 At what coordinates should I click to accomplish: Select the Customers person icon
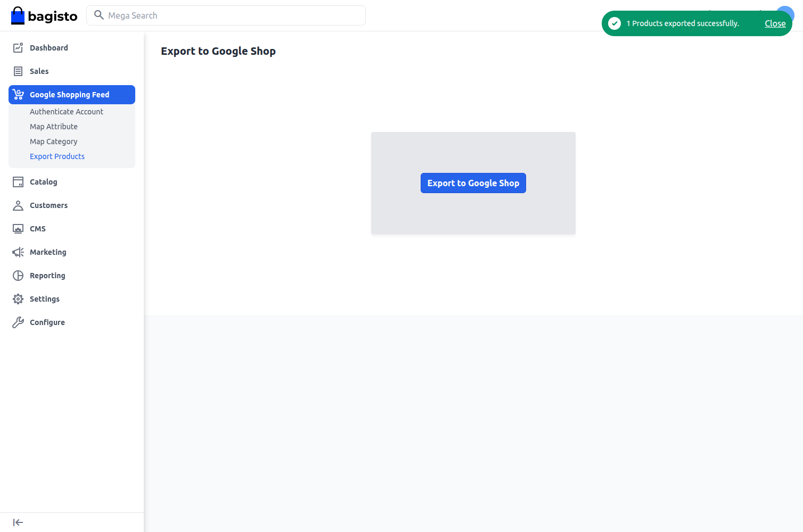[18, 205]
